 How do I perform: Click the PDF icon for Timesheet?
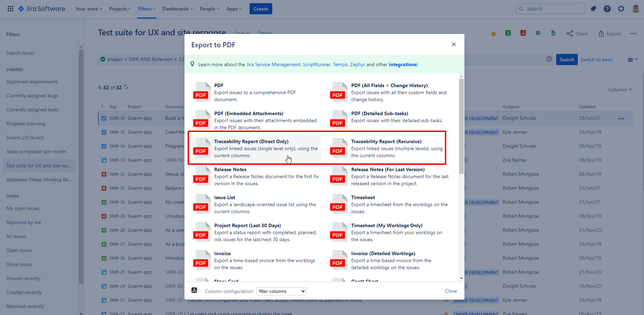338,204
